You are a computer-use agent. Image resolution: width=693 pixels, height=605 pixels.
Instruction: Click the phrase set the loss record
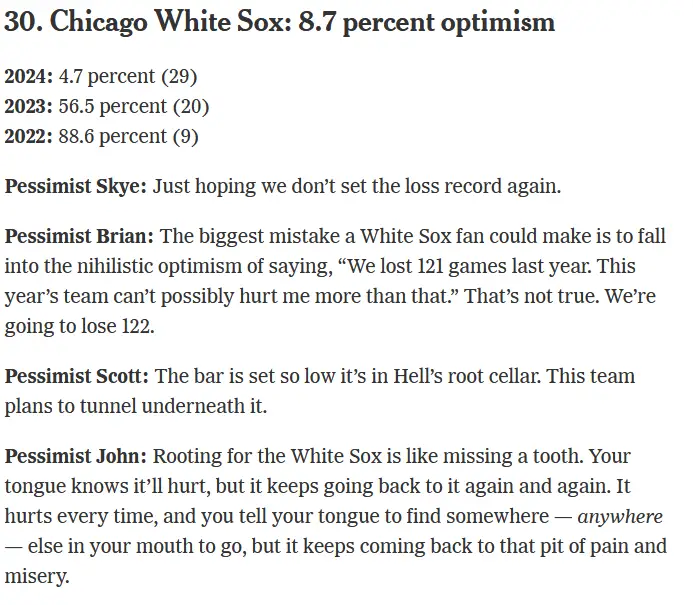[351, 186]
